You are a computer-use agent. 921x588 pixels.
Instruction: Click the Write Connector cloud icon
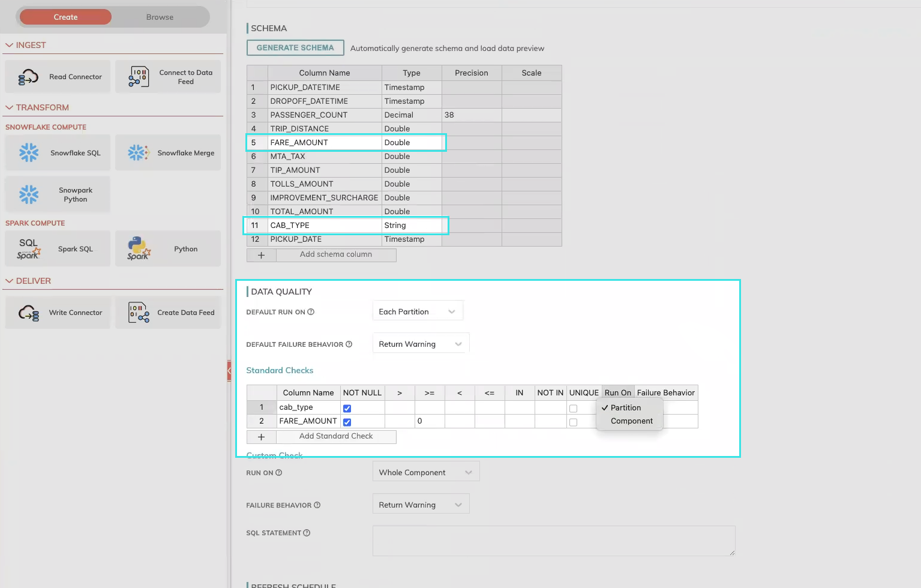(28, 313)
